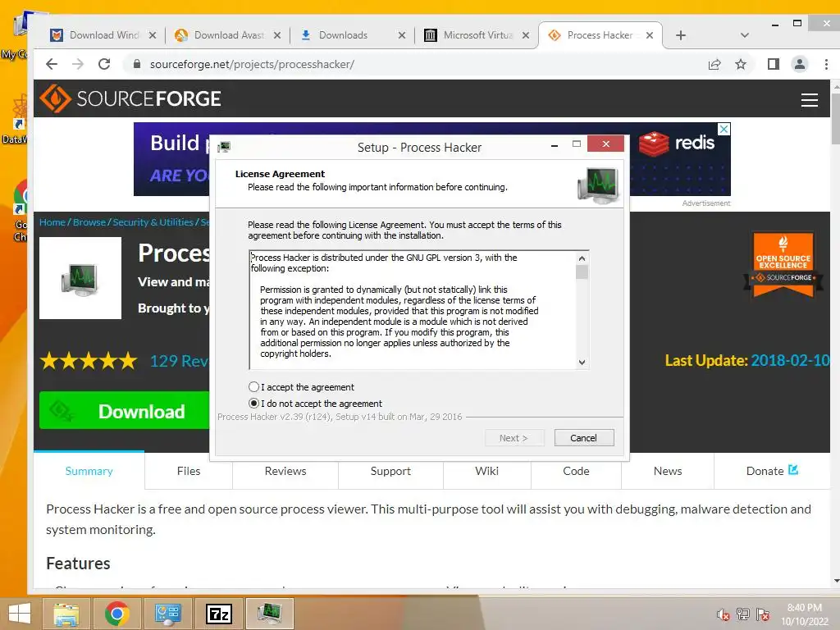Select 'I do not accept the agreement' option
Viewport: 840px width, 630px height.
point(254,404)
